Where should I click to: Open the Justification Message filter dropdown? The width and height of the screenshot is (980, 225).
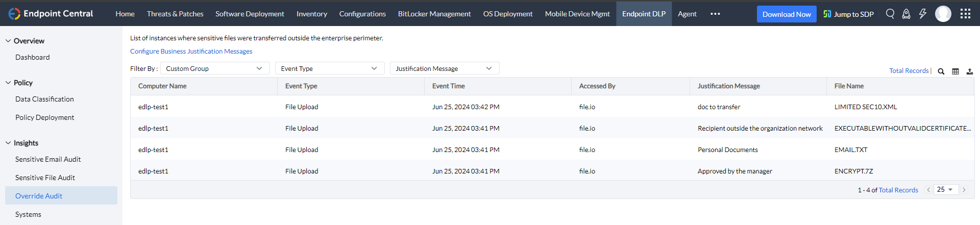pos(444,68)
